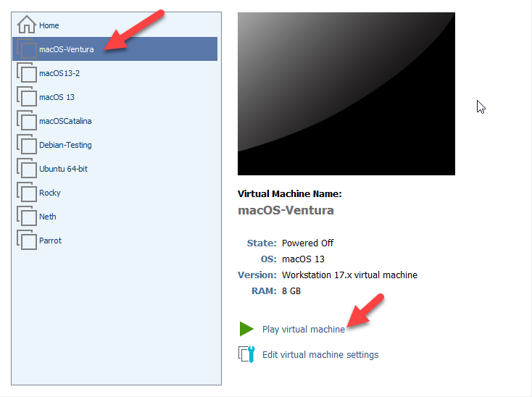The height and width of the screenshot is (397, 532).
Task: Click the Home house icon
Action: [26, 25]
